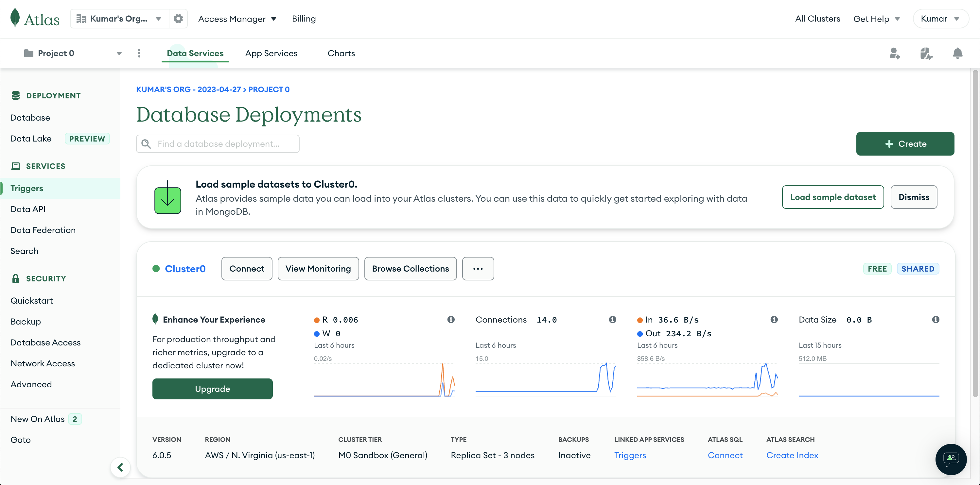Select Data Federation in sidebar
This screenshot has width=980, height=485.
[43, 230]
